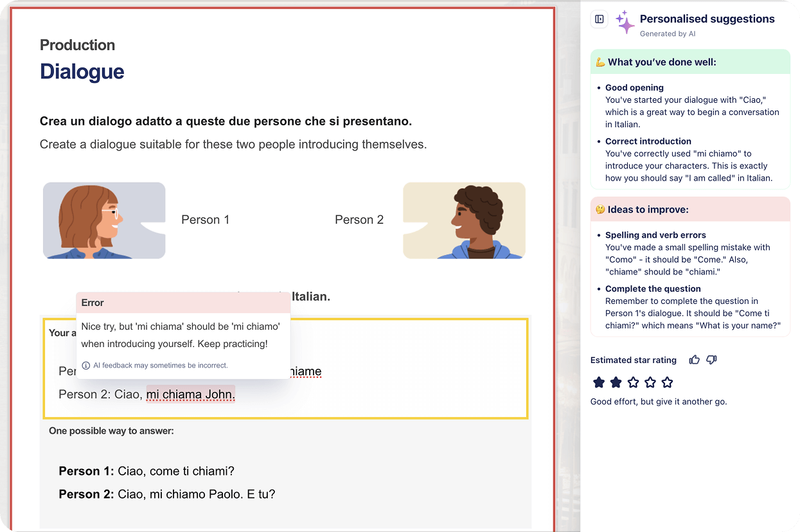800x532 pixels.
Task: Click the Person 1 avatar image
Action: click(x=104, y=220)
